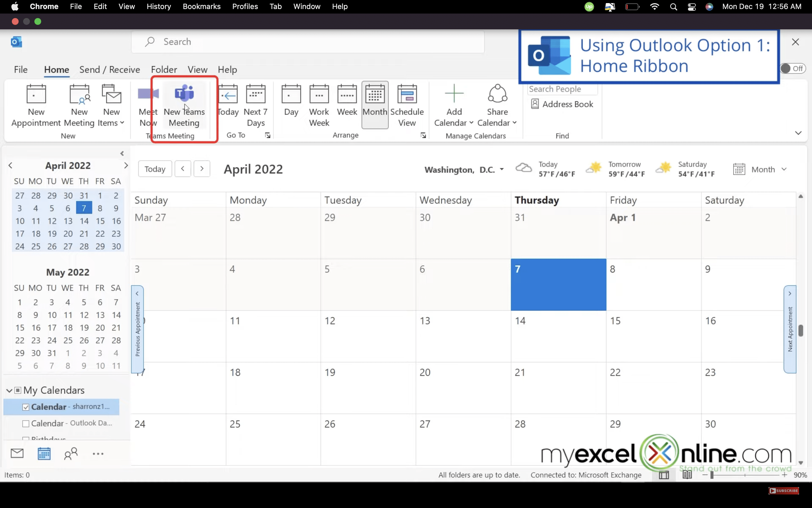Open the People module icon

[71, 454]
